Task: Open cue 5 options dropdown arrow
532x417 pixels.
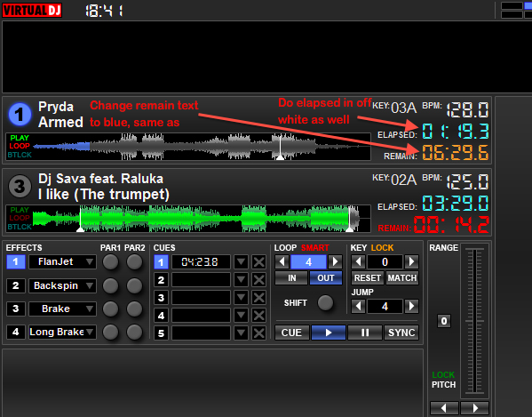Action: [x=242, y=333]
